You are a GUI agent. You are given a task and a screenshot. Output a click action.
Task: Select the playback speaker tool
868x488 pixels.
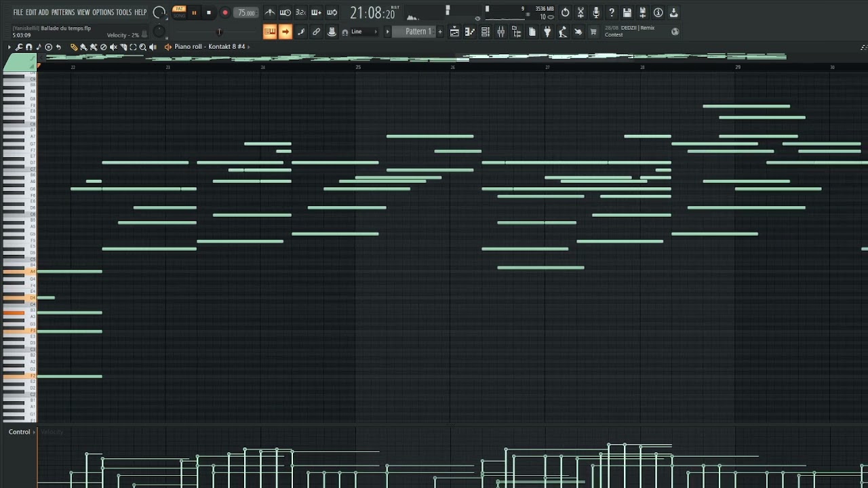point(153,47)
